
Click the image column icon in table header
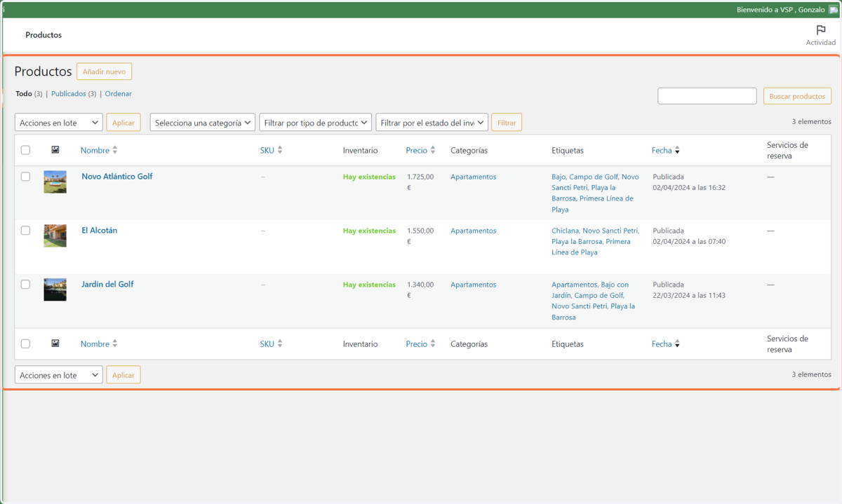point(55,150)
